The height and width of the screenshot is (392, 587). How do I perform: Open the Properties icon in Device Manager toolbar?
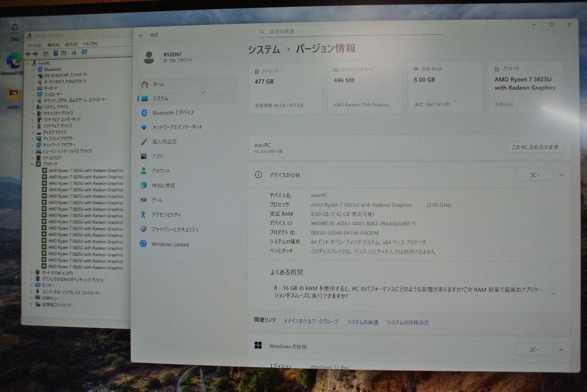click(46, 53)
